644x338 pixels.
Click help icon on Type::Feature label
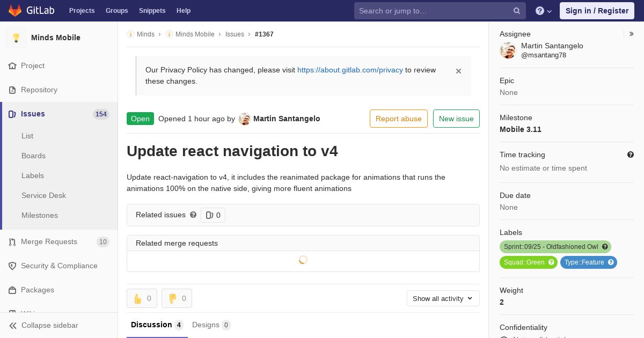tap(611, 262)
